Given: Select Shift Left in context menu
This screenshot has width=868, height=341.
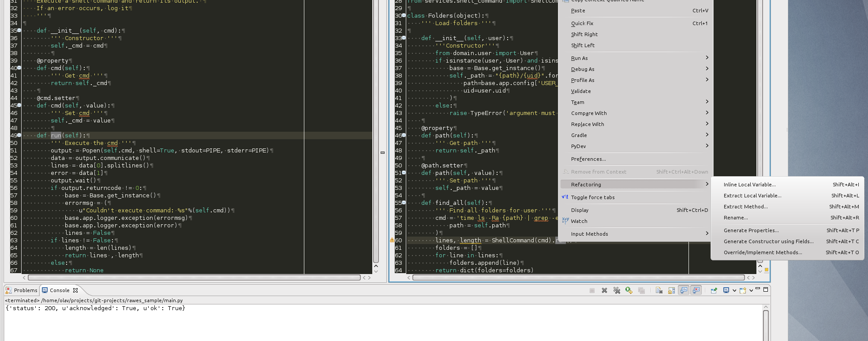Looking at the screenshot, I should coord(636,45).
